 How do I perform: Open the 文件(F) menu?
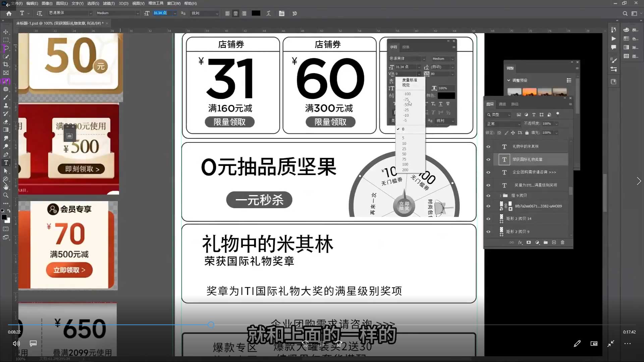point(17,3)
